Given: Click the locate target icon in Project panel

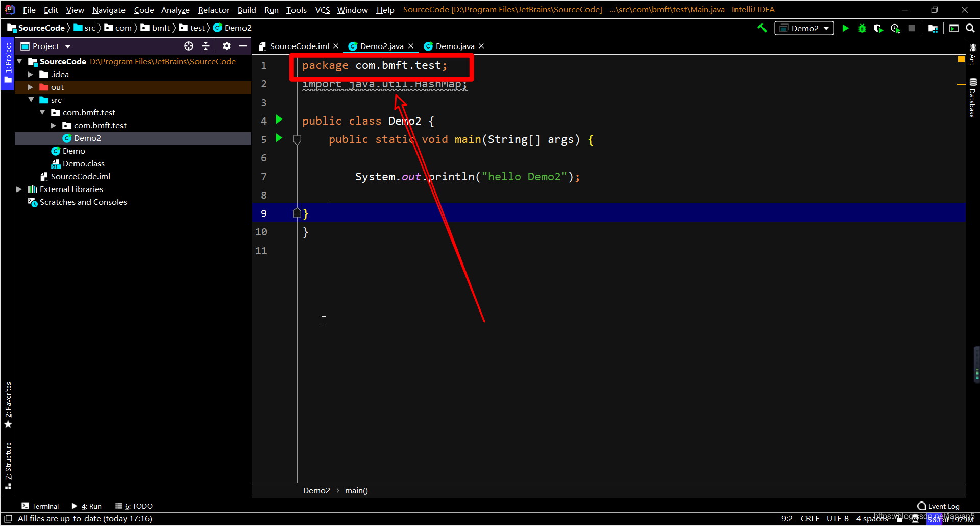Looking at the screenshot, I should (189, 46).
